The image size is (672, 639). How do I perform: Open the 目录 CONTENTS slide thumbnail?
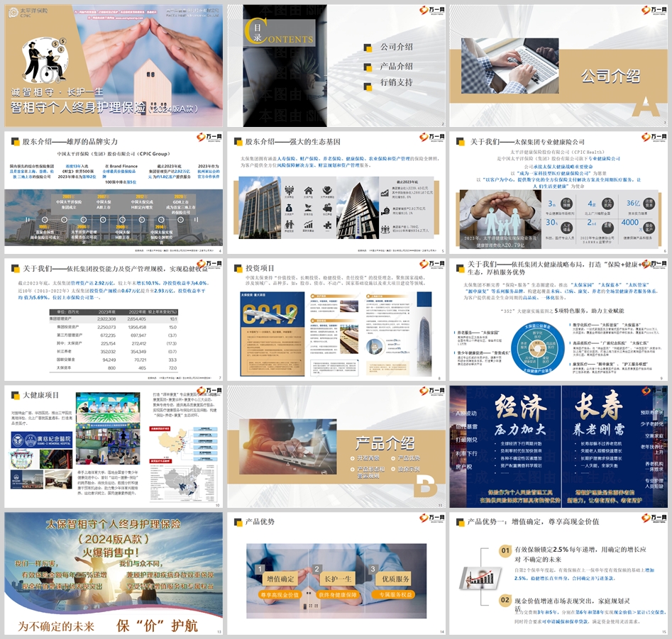pyautogui.click(x=336, y=65)
